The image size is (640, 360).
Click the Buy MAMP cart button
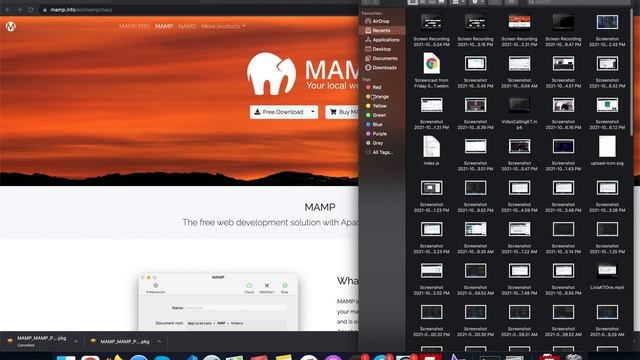tap(342, 112)
